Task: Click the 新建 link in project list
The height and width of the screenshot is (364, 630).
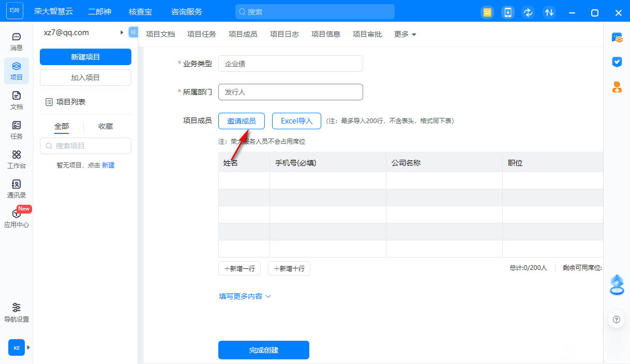Action: click(x=108, y=165)
